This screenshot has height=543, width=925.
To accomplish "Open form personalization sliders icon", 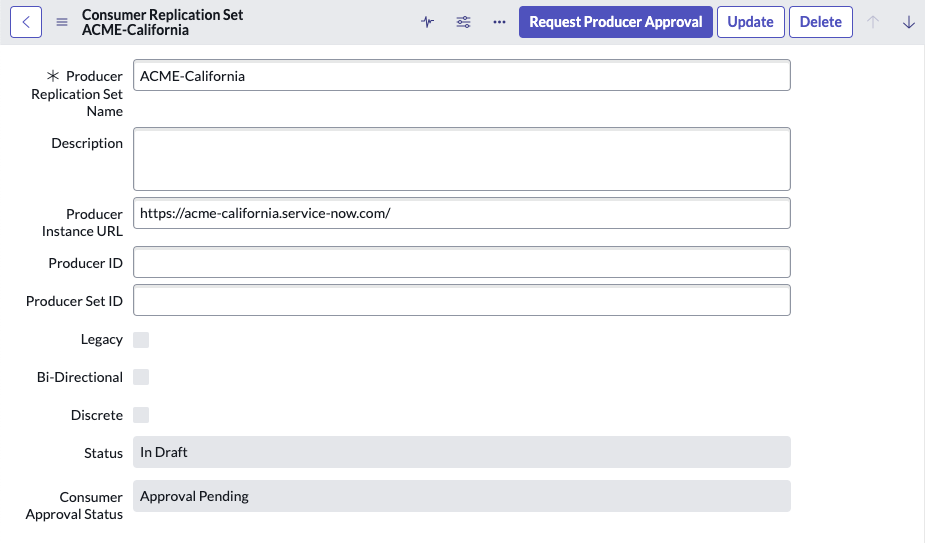I will (464, 22).
